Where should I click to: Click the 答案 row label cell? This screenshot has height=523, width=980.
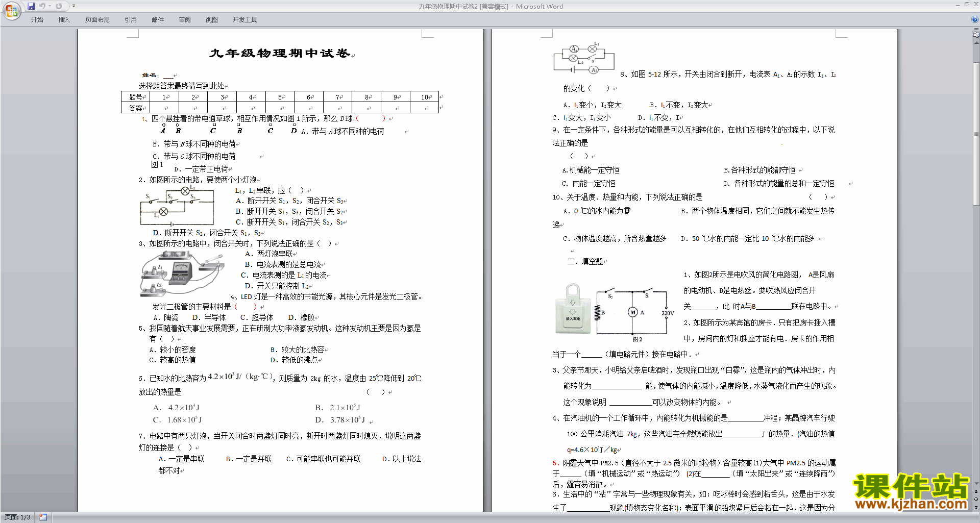(x=136, y=108)
